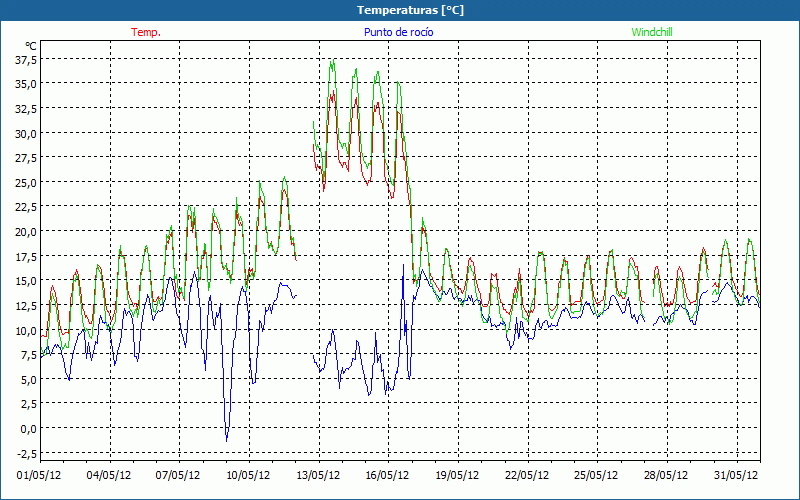
Task: Click the 13/05/12 date label
Action: point(318,475)
